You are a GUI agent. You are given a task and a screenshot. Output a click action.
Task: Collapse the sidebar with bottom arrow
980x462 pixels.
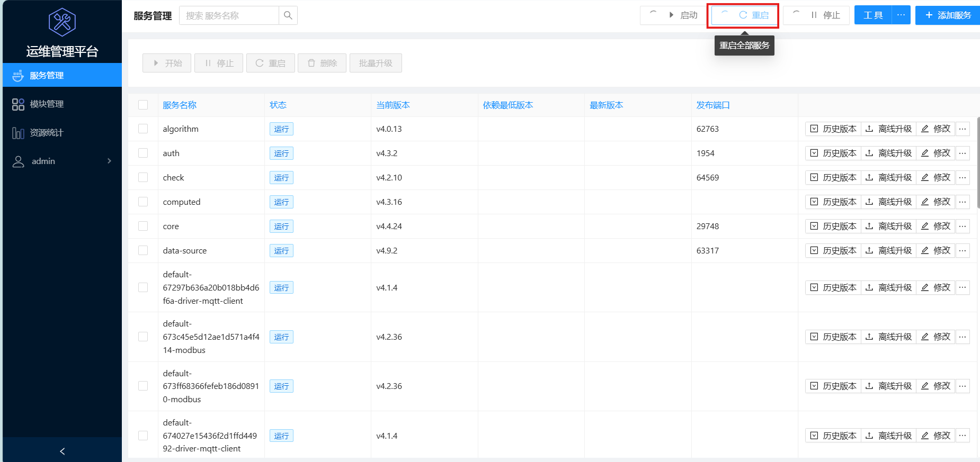62,451
